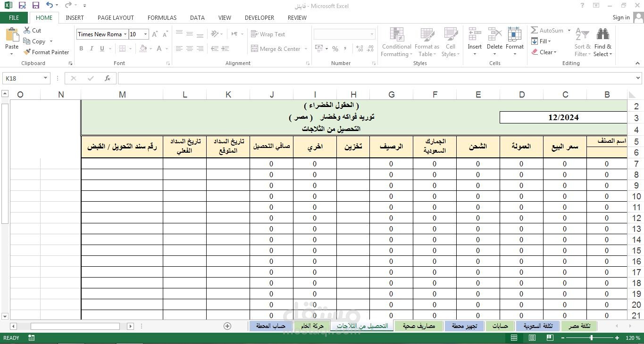Switch to Page Layout view in status bar
This screenshot has height=344, width=644.
pos(532,338)
